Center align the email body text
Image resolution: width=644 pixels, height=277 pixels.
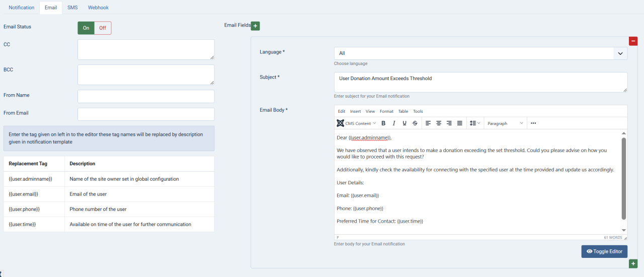click(x=439, y=123)
